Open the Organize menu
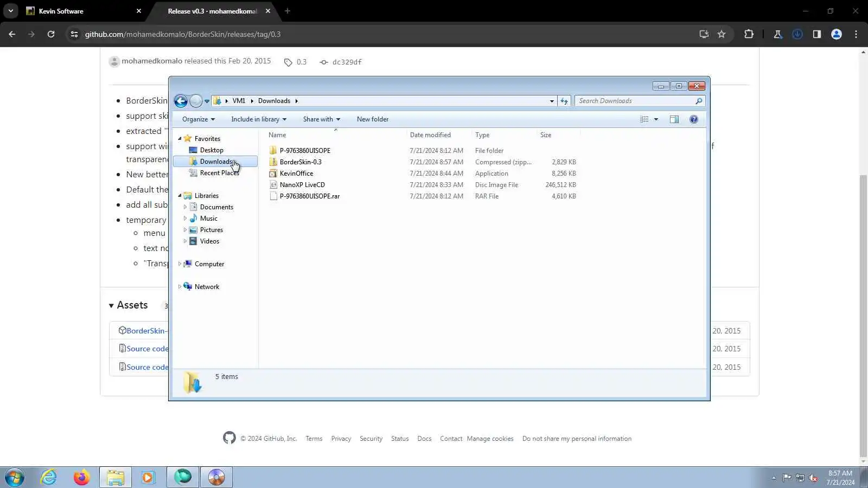868x488 pixels. (x=199, y=119)
